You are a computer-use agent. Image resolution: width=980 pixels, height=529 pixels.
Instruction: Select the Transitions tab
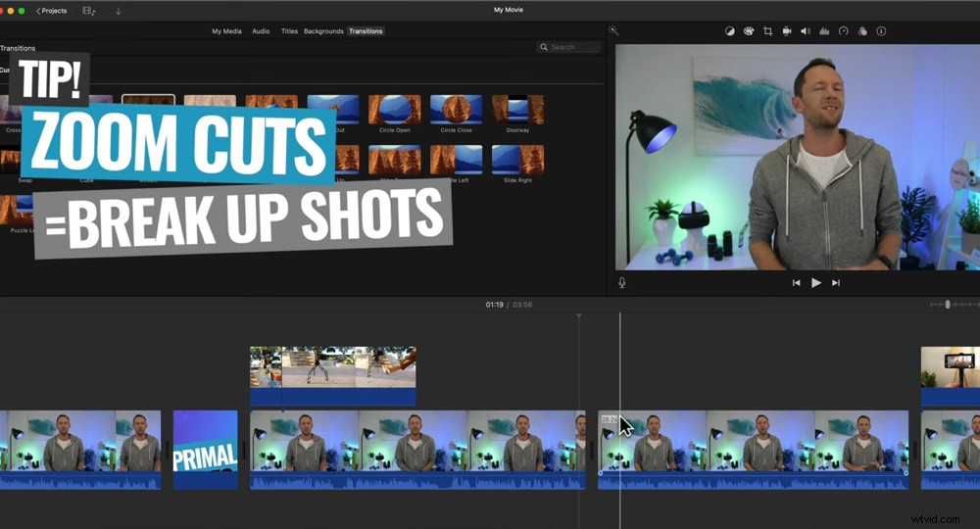pos(366,31)
